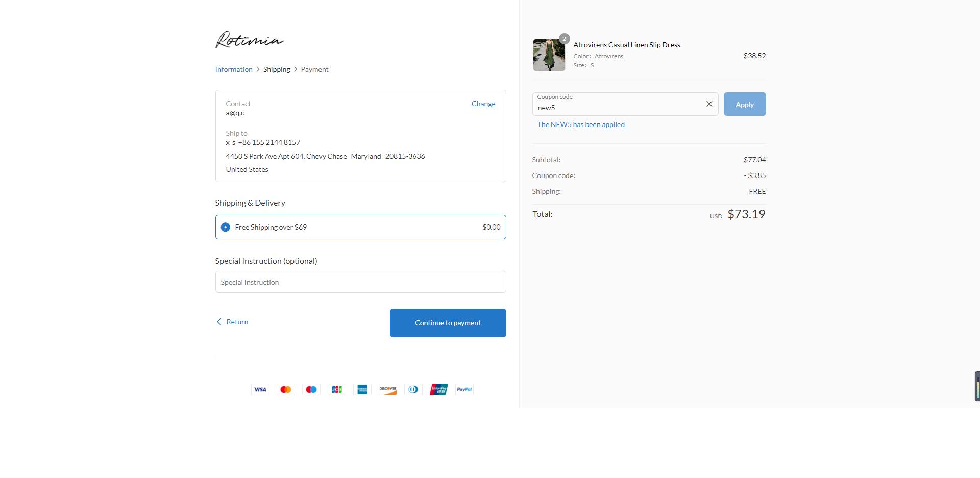The height and width of the screenshot is (478, 980).
Task: Click product title Atrovirens Casual Linen Slip Dress
Action: click(x=627, y=45)
